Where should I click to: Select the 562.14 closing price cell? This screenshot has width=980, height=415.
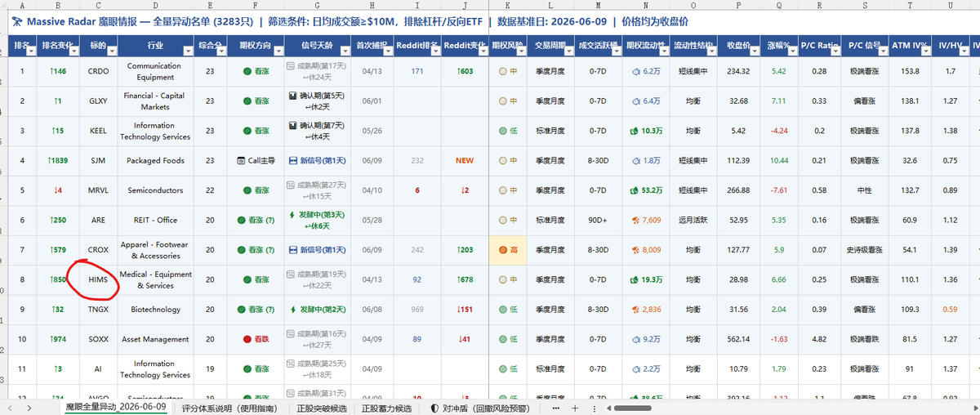(738, 339)
